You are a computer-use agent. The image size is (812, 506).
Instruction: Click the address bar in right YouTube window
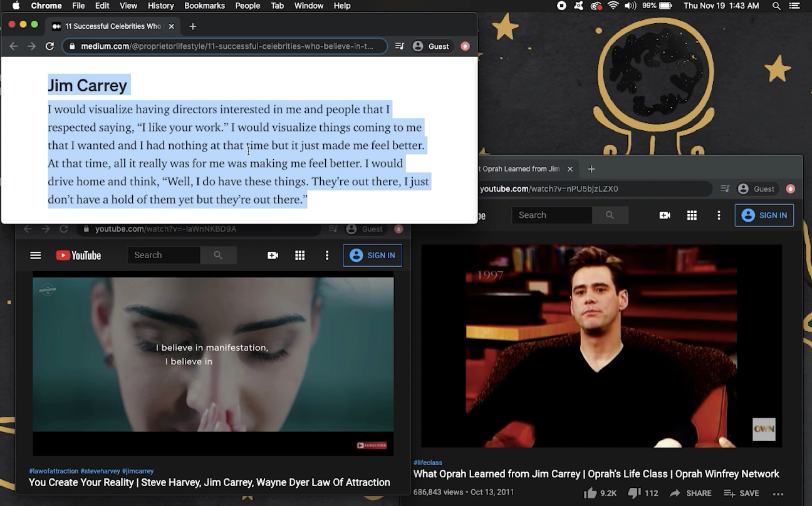[x=595, y=189]
